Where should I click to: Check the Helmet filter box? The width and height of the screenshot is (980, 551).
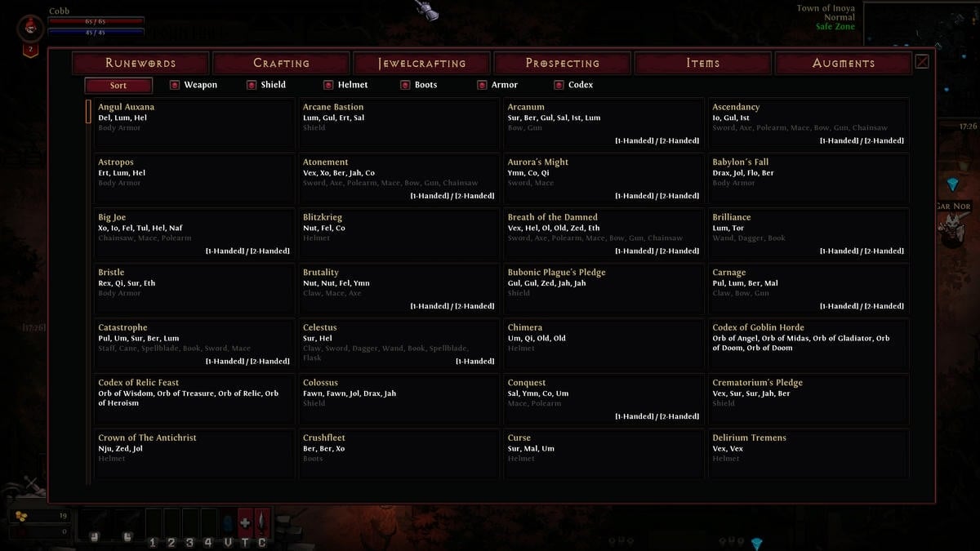pyautogui.click(x=328, y=85)
